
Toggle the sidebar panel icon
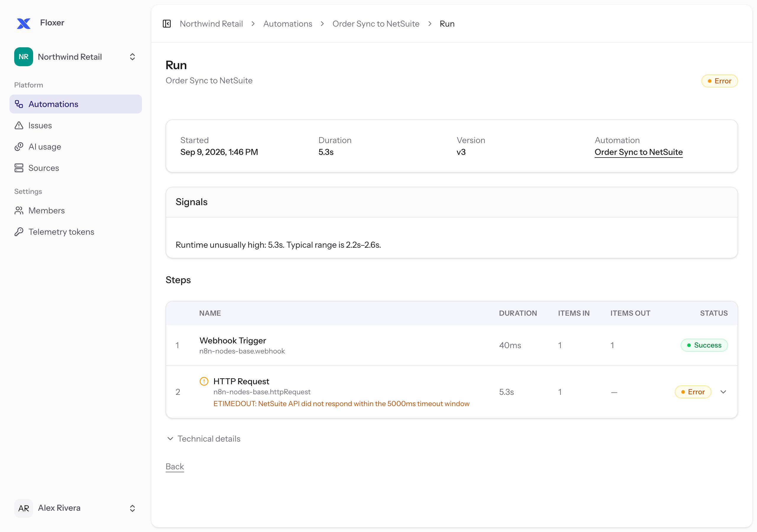click(167, 24)
